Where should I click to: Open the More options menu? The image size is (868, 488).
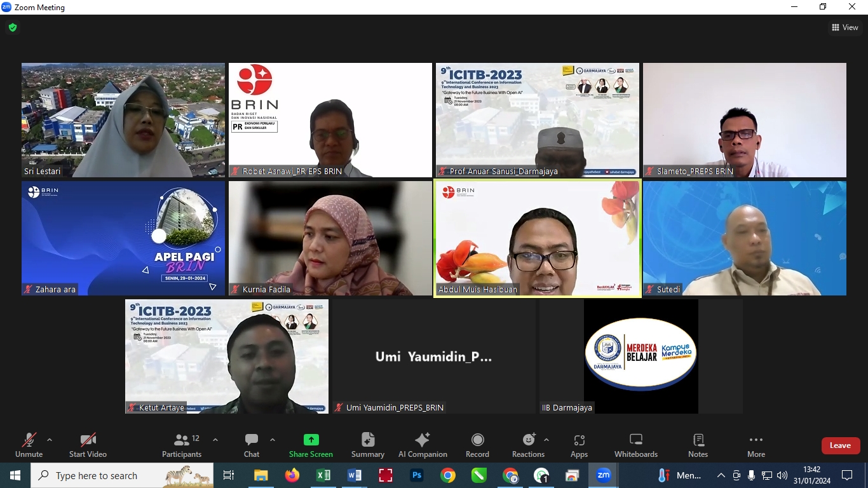756,445
